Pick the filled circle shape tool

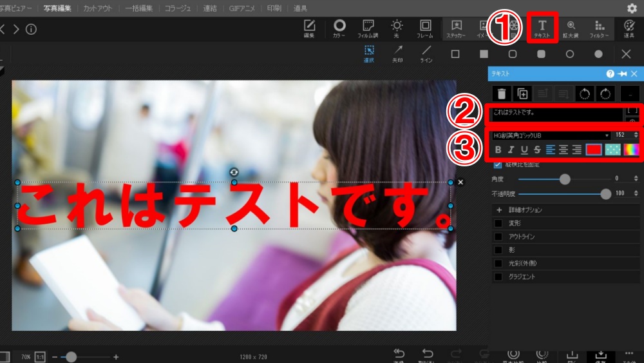599,54
